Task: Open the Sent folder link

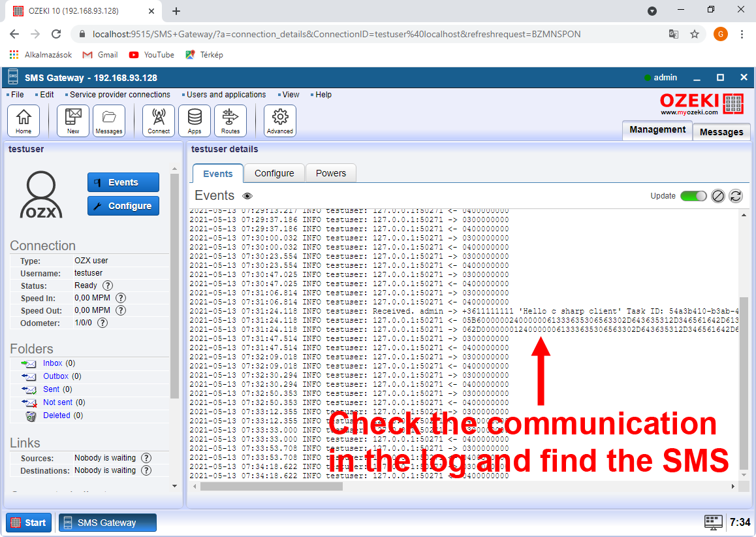Action: [51, 389]
